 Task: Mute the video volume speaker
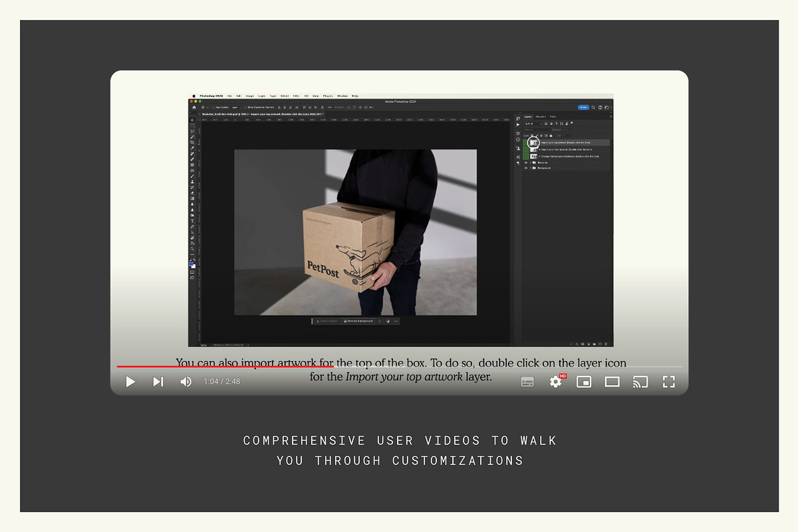tap(186, 382)
